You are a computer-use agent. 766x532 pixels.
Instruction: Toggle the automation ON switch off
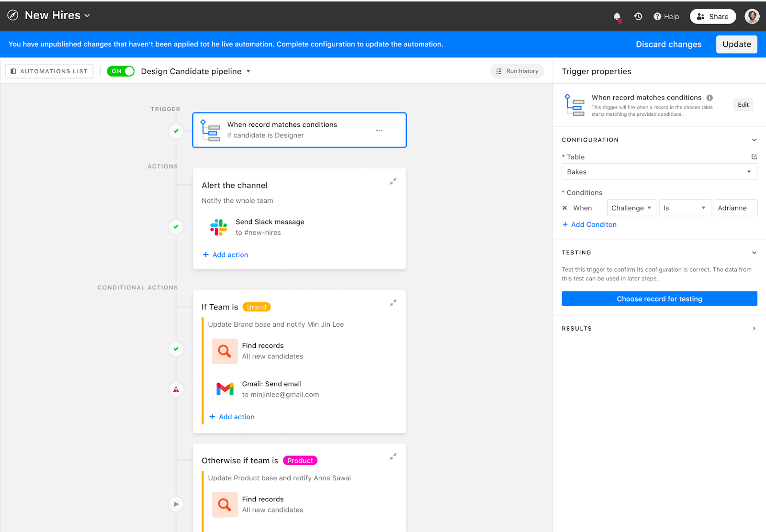[x=121, y=71]
